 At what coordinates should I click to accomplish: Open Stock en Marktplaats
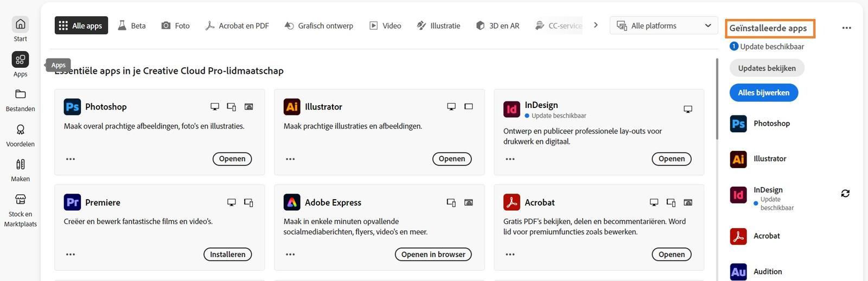click(x=20, y=210)
